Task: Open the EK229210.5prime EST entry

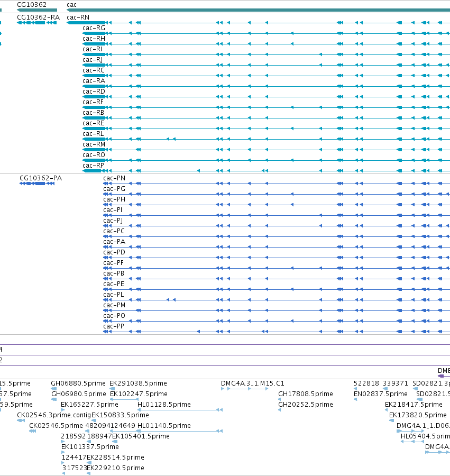Action: 115,468
